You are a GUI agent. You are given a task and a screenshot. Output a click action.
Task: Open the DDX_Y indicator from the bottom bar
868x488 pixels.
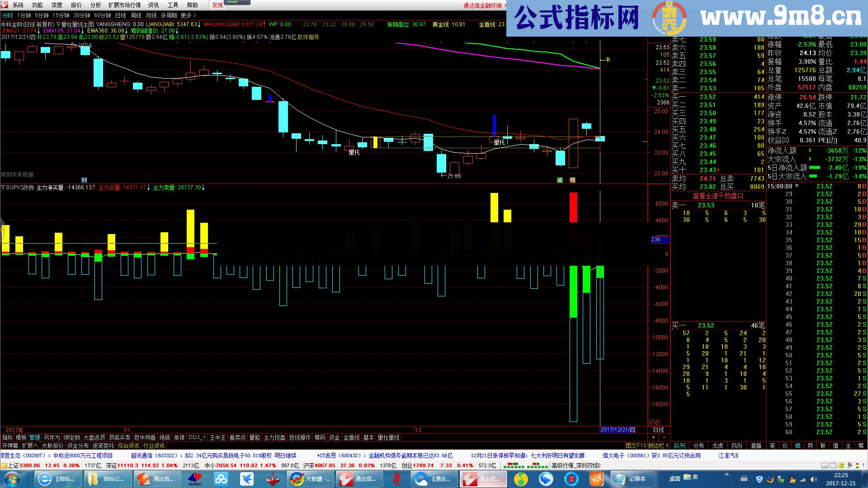pyautogui.click(x=197, y=437)
